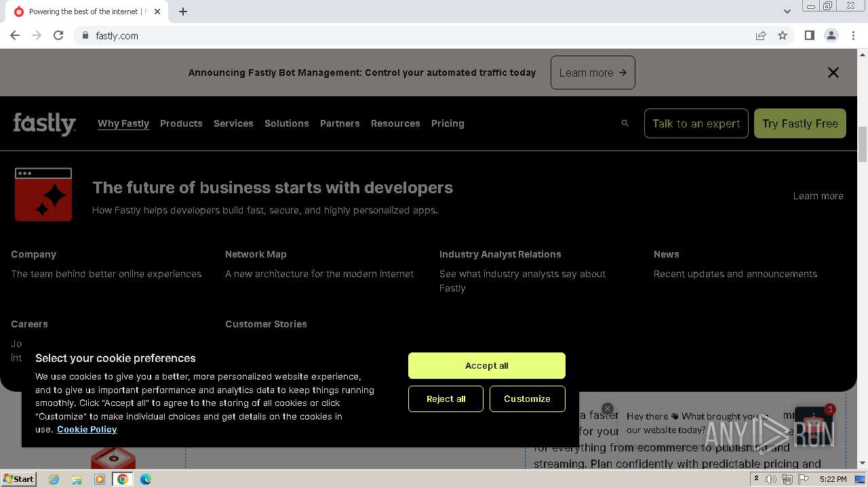Open the Action Center flag icon

pyautogui.click(x=804, y=479)
